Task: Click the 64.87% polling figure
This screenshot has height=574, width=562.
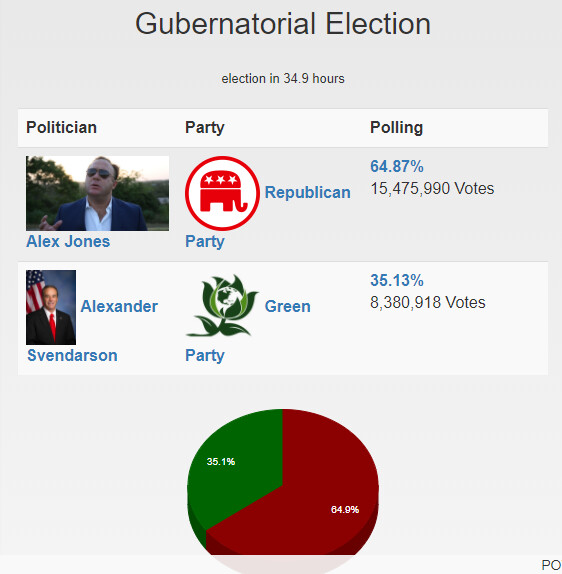Action: (397, 167)
